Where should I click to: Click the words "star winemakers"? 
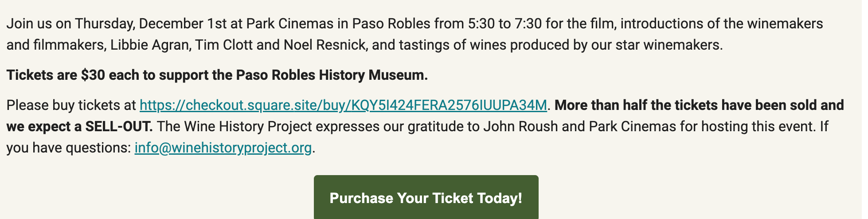(x=669, y=45)
